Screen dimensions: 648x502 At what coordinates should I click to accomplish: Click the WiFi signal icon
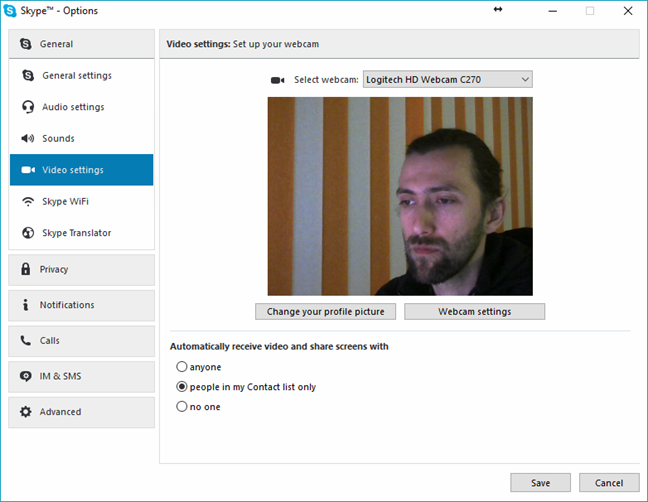28,202
